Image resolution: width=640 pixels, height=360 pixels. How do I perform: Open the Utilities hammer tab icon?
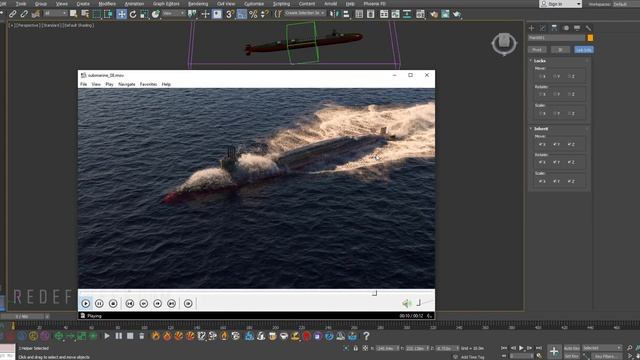coord(588,28)
